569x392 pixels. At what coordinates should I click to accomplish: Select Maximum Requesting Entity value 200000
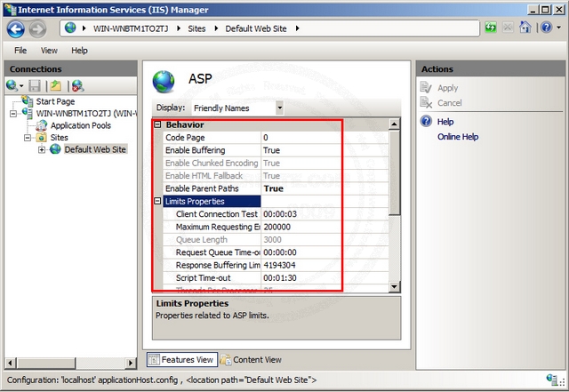coord(325,227)
